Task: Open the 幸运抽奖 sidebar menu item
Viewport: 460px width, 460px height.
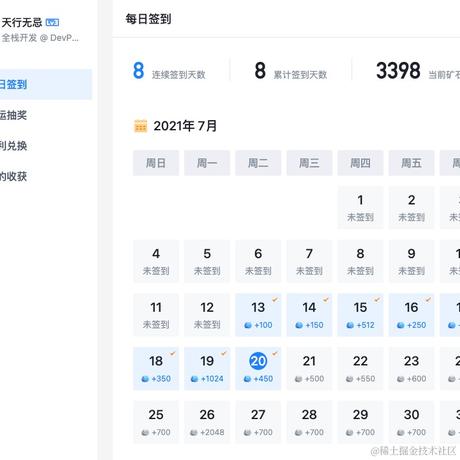Action: pos(46,115)
